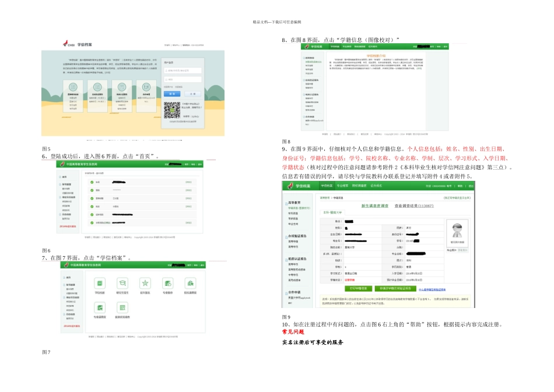Click the green highlighted sidebar link in figure 8
554x392 pixels.
pyautogui.click(x=313, y=62)
